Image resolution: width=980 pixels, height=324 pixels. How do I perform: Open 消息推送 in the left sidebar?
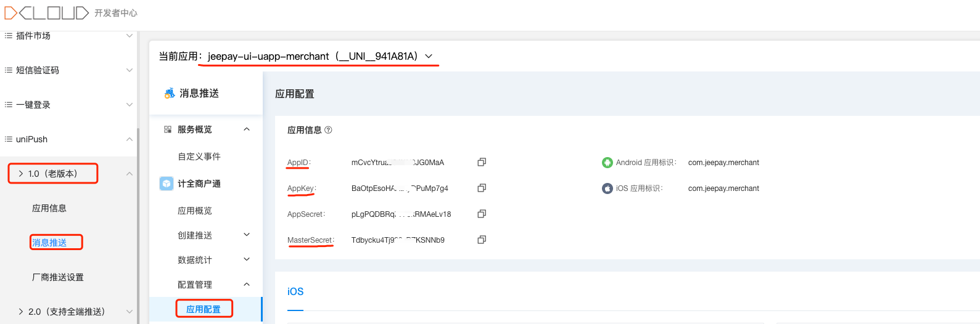coord(49,243)
